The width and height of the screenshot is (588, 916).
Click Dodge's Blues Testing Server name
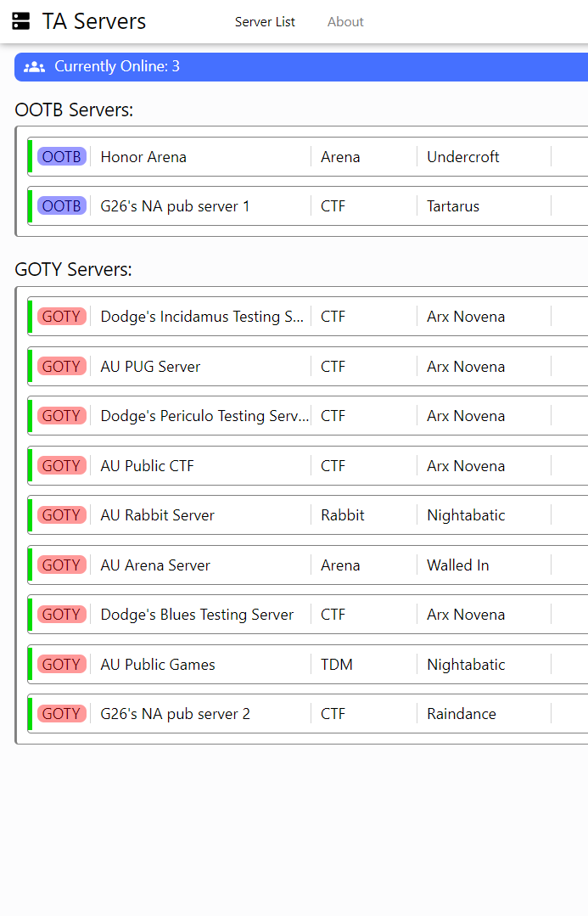click(197, 615)
